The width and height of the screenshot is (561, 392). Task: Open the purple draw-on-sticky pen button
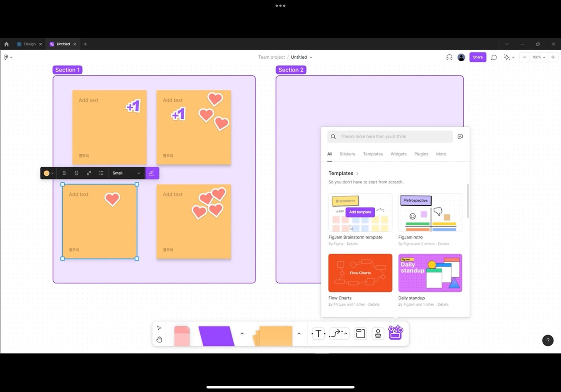click(x=152, y=173)
